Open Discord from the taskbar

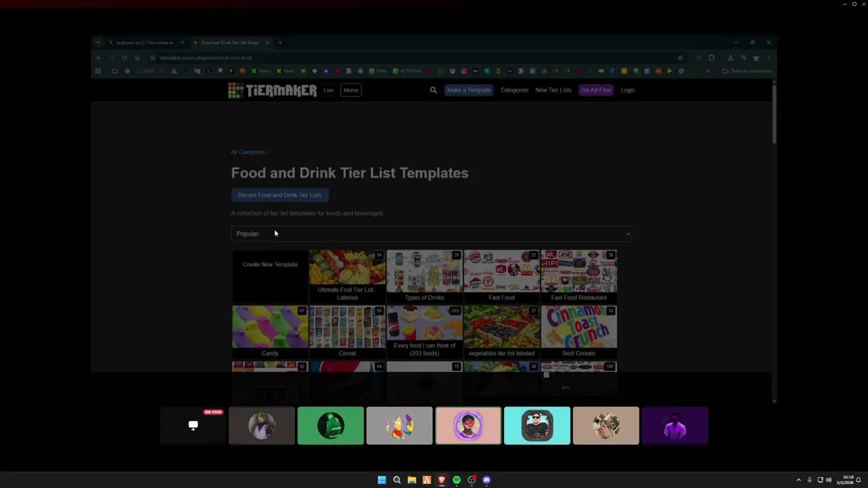486,480
